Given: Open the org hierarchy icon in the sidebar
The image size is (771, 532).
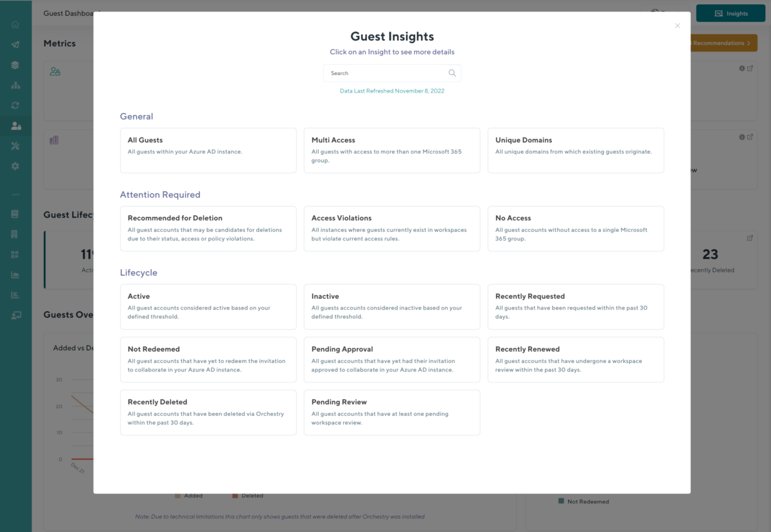Looking at the screenshot, I should point(15,85).
